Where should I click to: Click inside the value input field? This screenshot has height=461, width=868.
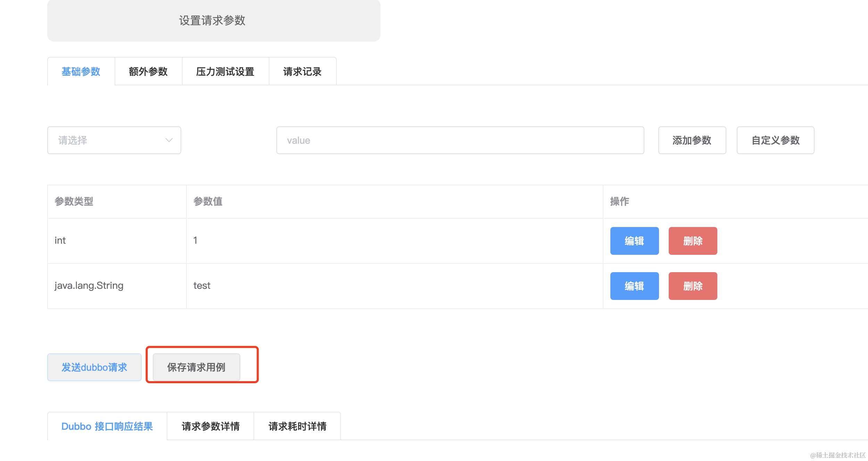460,140
